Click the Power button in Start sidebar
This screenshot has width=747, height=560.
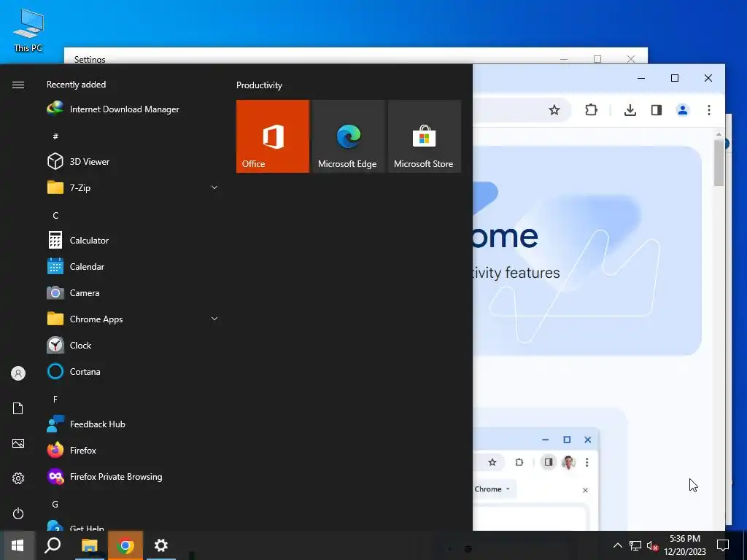(18, 513)
